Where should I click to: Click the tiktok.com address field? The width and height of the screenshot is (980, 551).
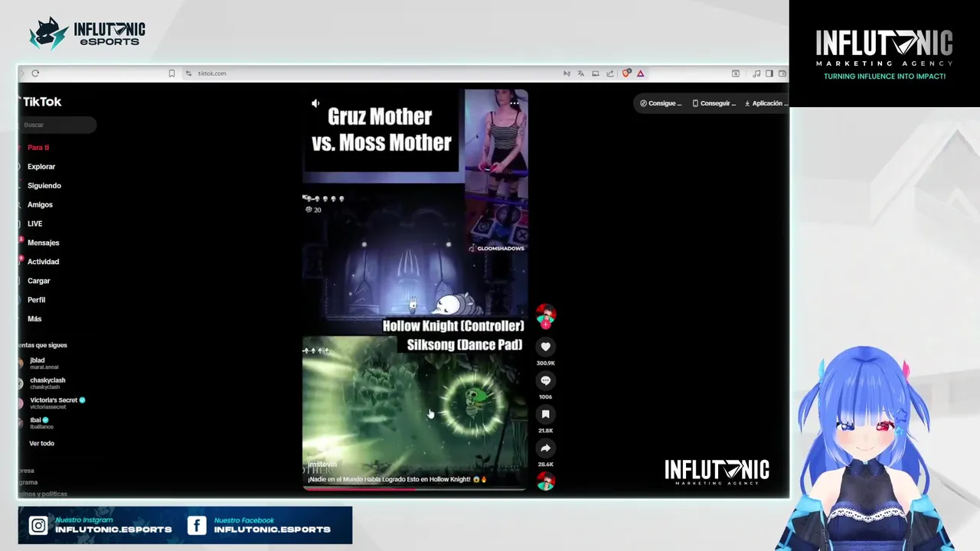[212, 73]
